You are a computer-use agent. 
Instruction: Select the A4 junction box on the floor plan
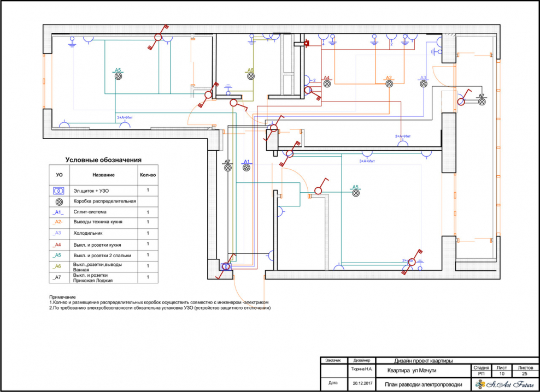pos(327,84)
